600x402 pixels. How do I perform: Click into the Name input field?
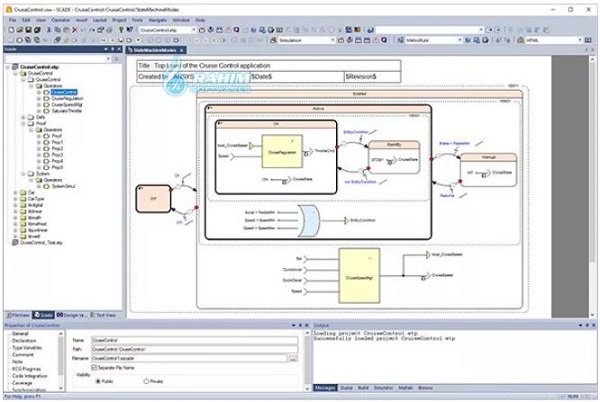click(x=194, y=340)
